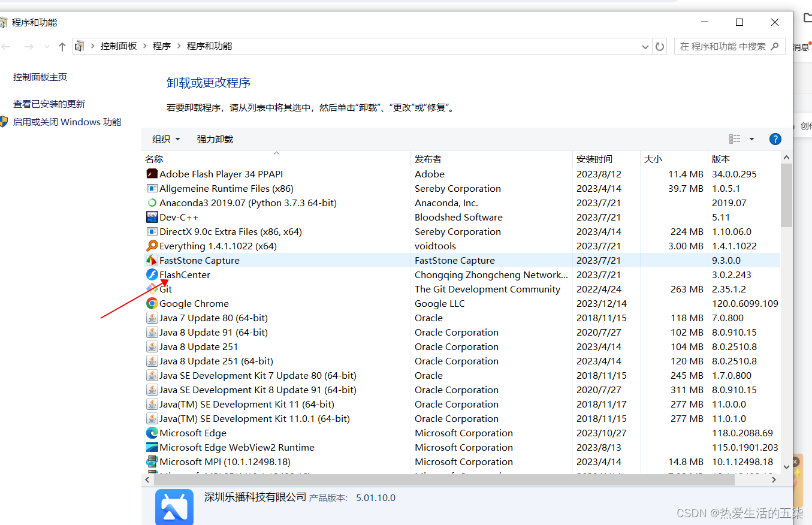Go up one folder level
The width and height of the screenshot is (812, 525).
62,46
